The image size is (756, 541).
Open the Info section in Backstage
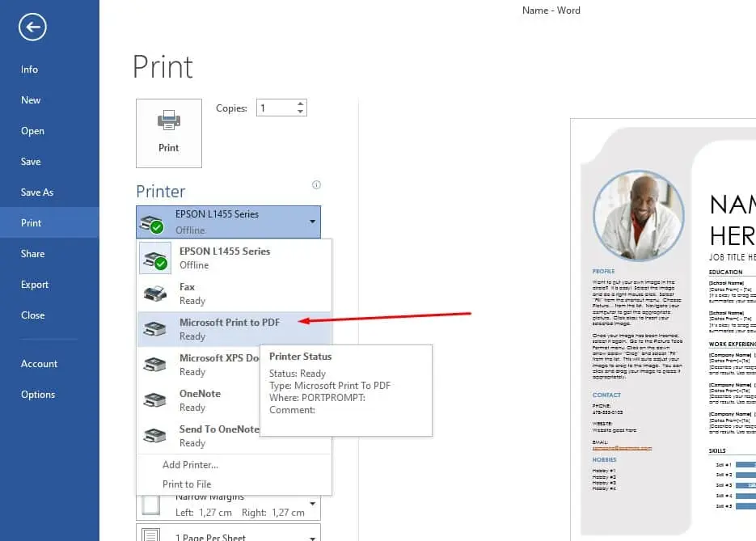(29, 70)
